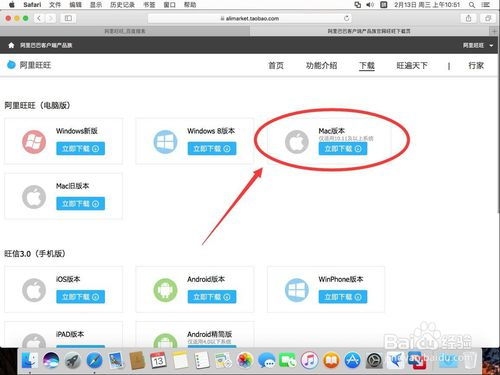Open Siri from the Dock
This screenshot has height=375, width=500.
[x=51, y=360]
